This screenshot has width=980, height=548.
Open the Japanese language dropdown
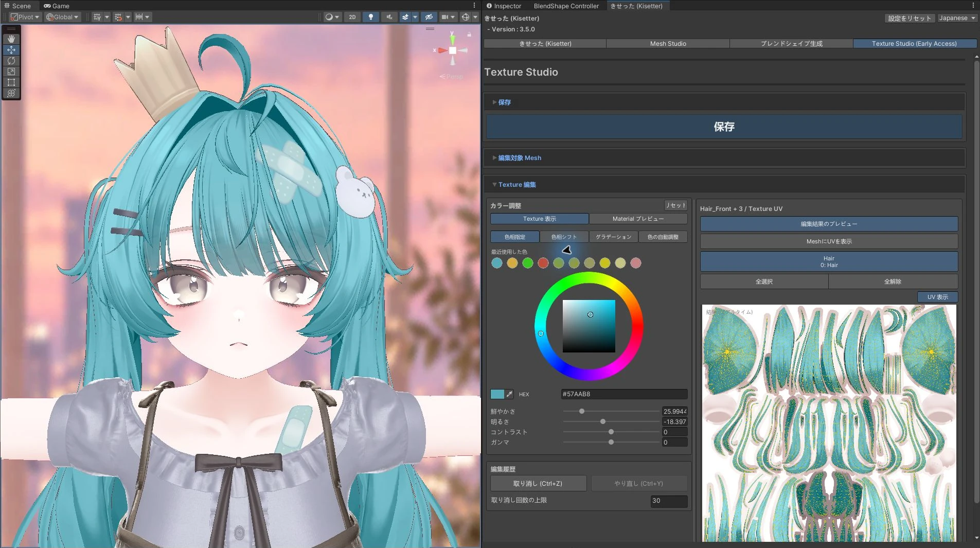957,18
